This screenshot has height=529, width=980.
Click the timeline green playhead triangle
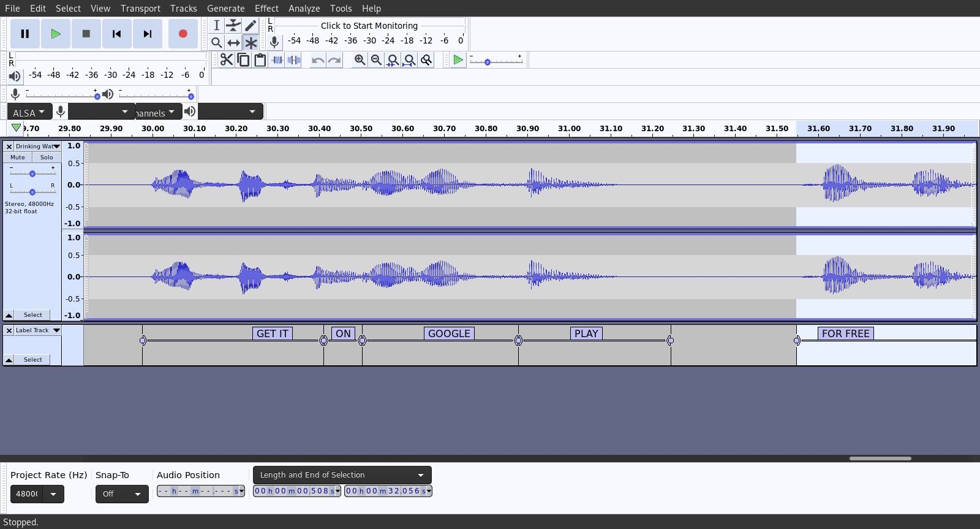tap(17, 127)
